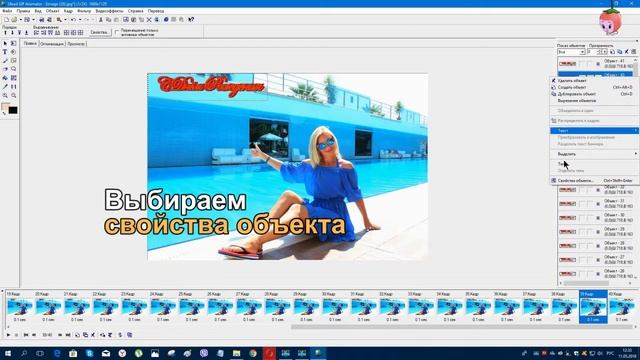Click Add frame icon below the timeline
Screen dimensions: 640x360
[77, 335]
